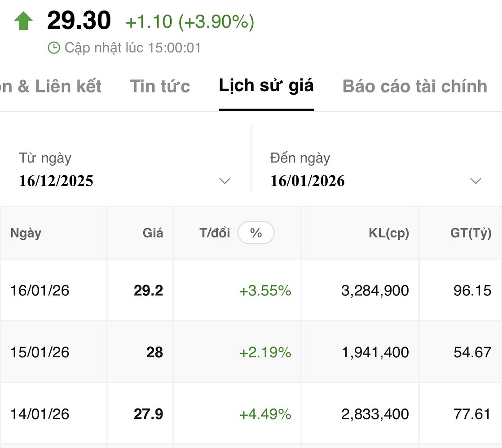Click the start date 16/12/2025 field
This screenshot has height=448, width=502.
(x=56, y=181)
